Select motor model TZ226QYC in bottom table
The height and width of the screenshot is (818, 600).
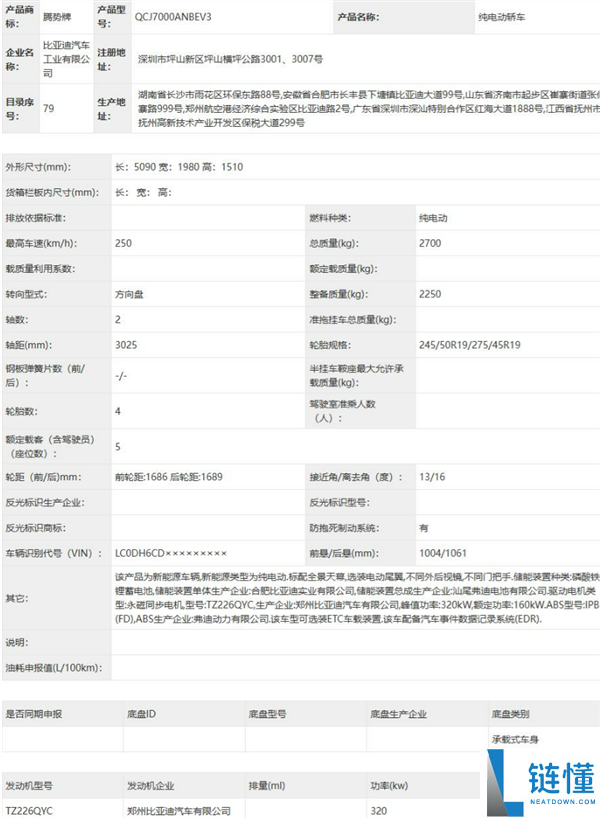(x=29, y=810)
